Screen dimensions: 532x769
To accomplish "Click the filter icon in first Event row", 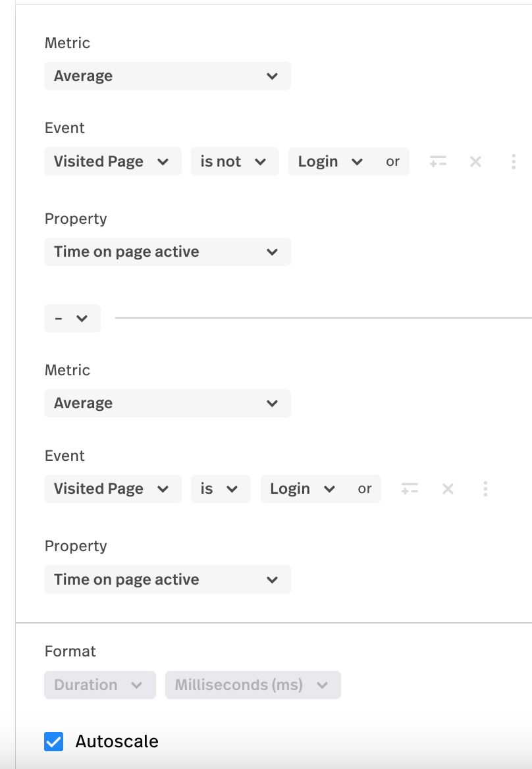I will pyautogui.click(x=438, y=161).
